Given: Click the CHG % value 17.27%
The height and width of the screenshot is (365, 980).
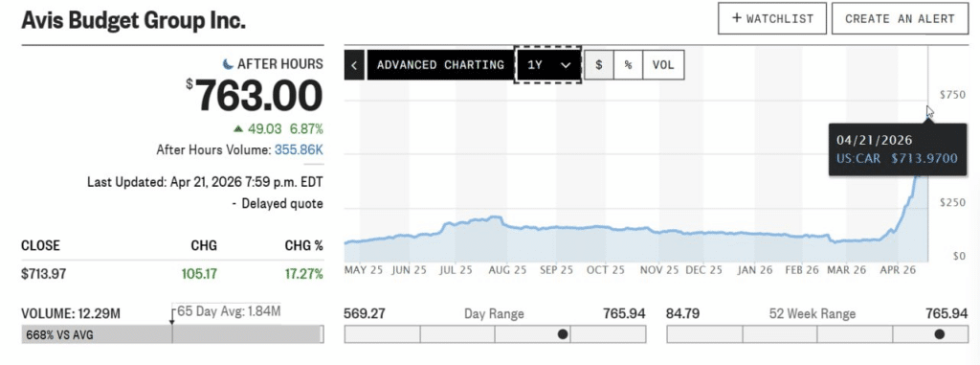Looking at the screenshot, I should (x=303, y=274).
